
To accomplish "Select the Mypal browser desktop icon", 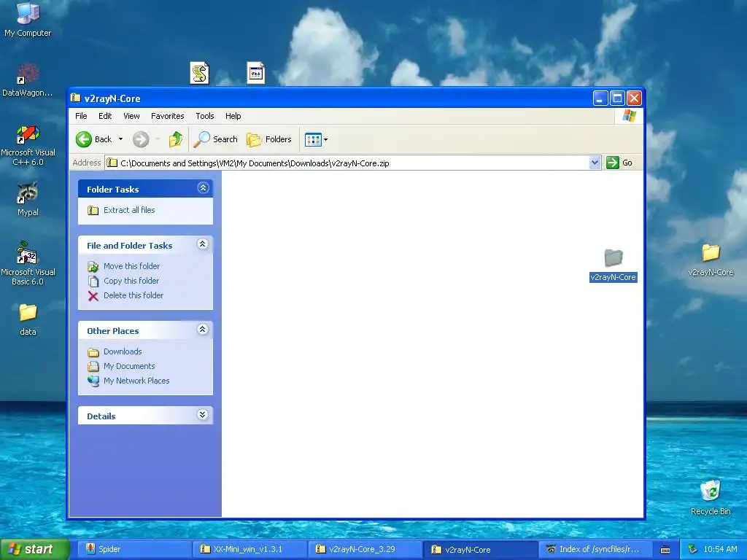I will click(x=28, y=199).
